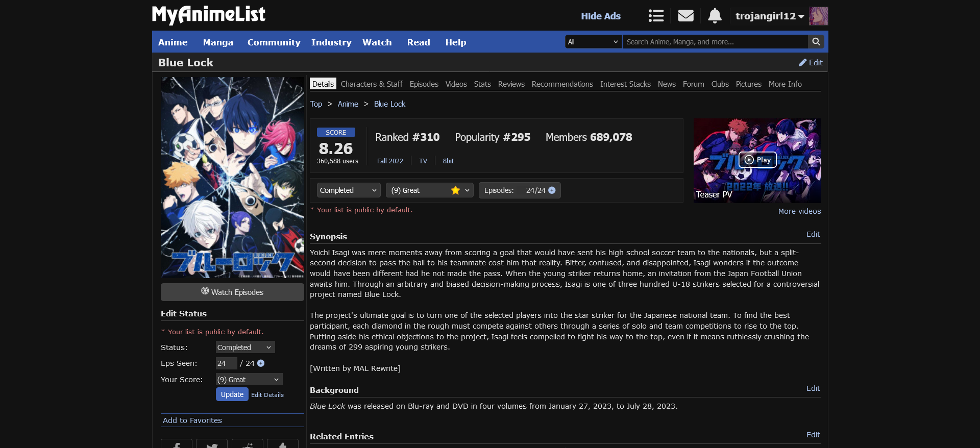
Task: Open the list menu icon in header
Action: pos(656,16)
